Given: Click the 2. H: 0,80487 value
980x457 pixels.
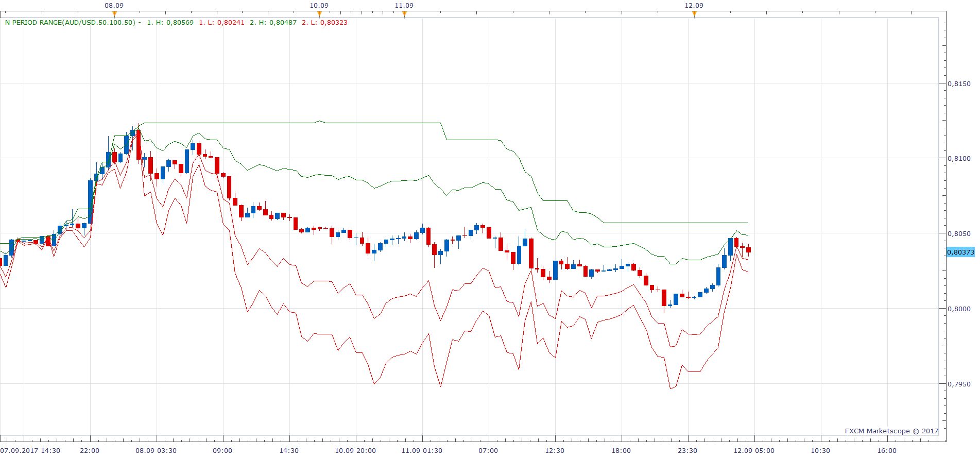Looking at the screenshot, I should [x=273, y=23].
